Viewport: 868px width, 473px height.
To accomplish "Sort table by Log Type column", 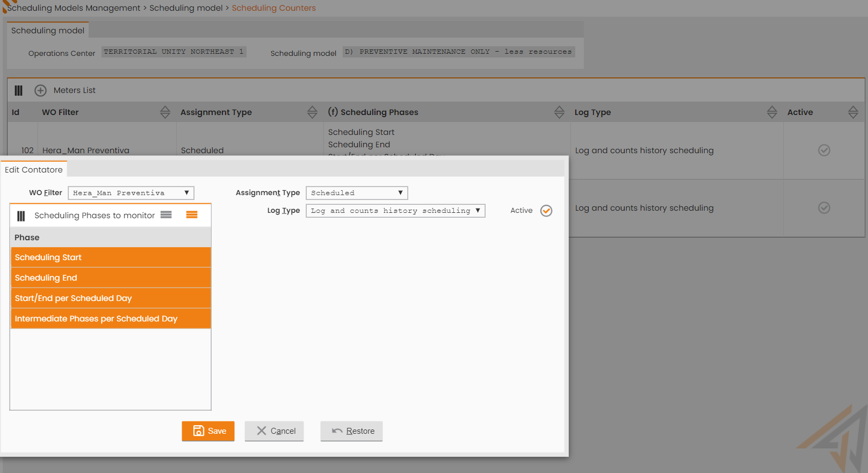I will [772, 112].
